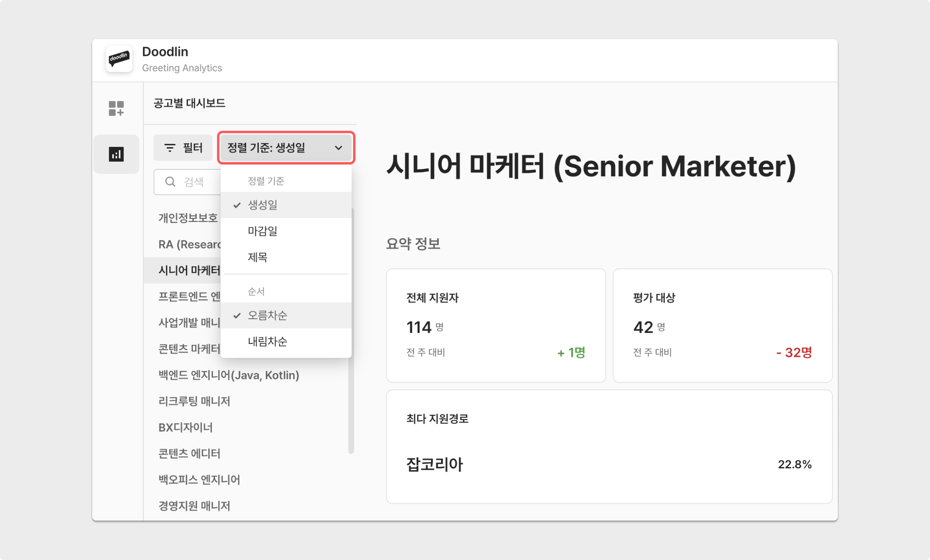
Task: Collapse the 정렬 기준 dropdown chevron
Action: coord(339,148)
